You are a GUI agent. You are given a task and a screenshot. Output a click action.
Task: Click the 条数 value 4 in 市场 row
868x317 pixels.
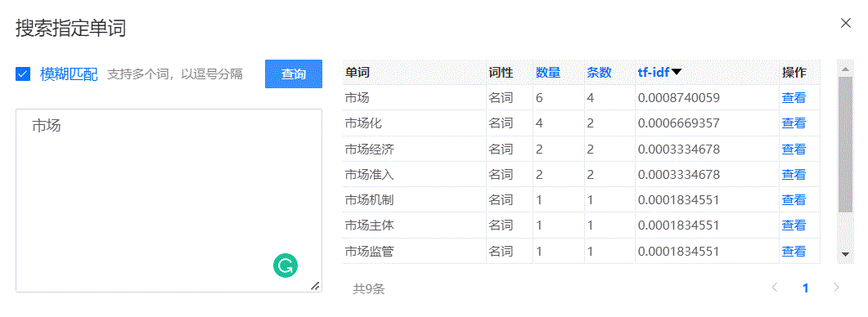[x=591, y=98]
